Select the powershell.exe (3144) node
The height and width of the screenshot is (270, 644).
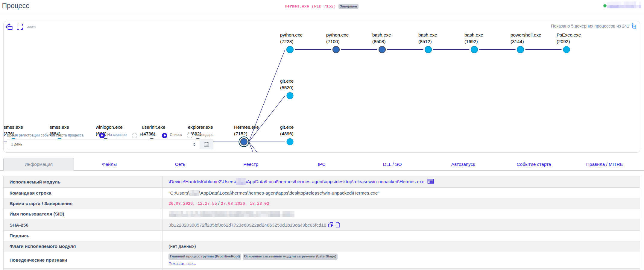coord(520,50)
